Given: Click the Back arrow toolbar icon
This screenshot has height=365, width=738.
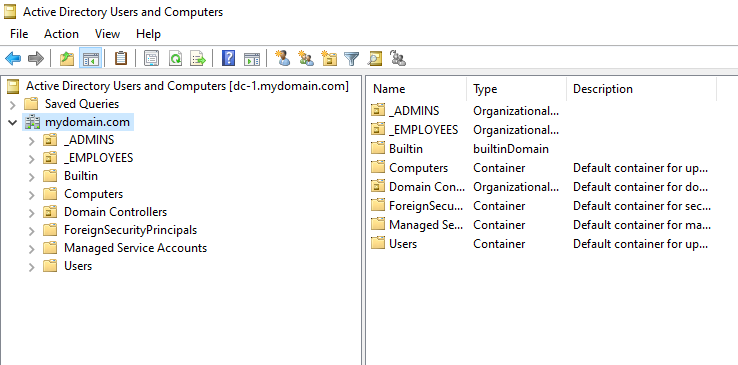Looking at the screenshot, I should [x=13, y=59].
